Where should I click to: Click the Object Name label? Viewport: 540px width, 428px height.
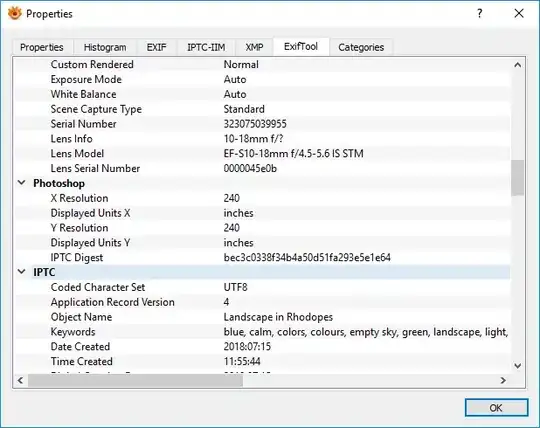click(81, 317)
